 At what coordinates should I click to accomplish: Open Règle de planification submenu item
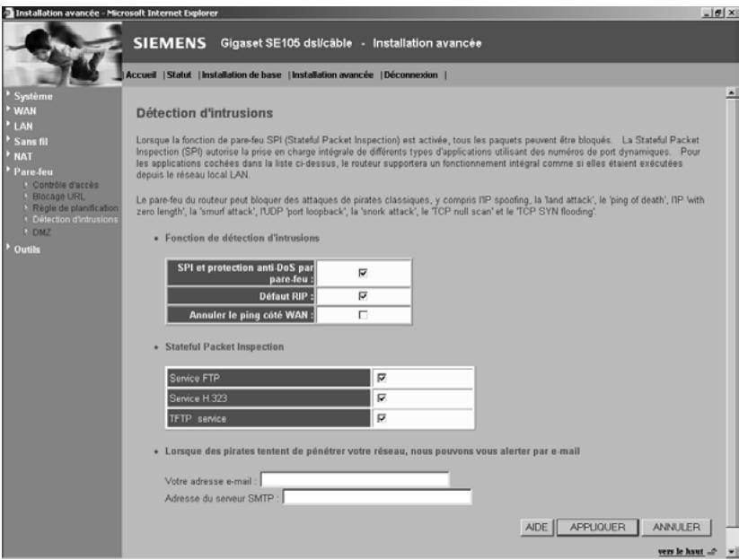75,207
